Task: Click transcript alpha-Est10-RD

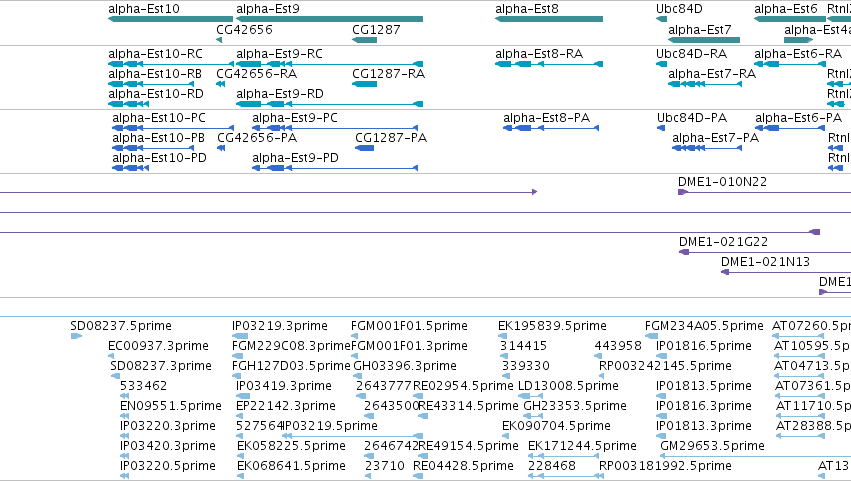Action: 128,104
